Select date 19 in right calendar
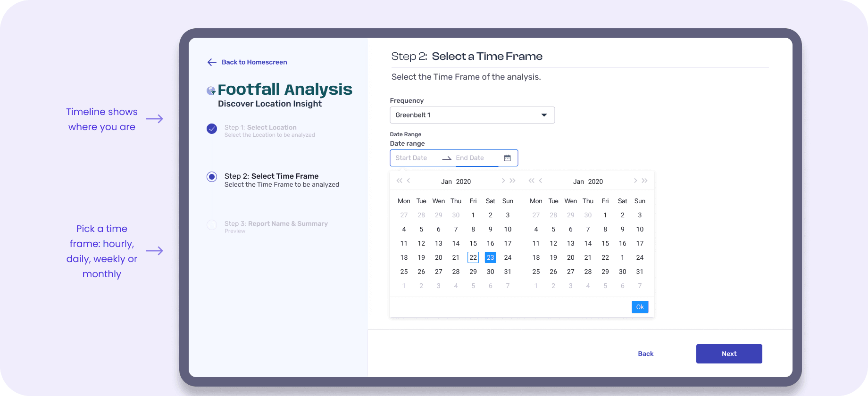Viewport: 868px width, 396px height. click(553, 257)
